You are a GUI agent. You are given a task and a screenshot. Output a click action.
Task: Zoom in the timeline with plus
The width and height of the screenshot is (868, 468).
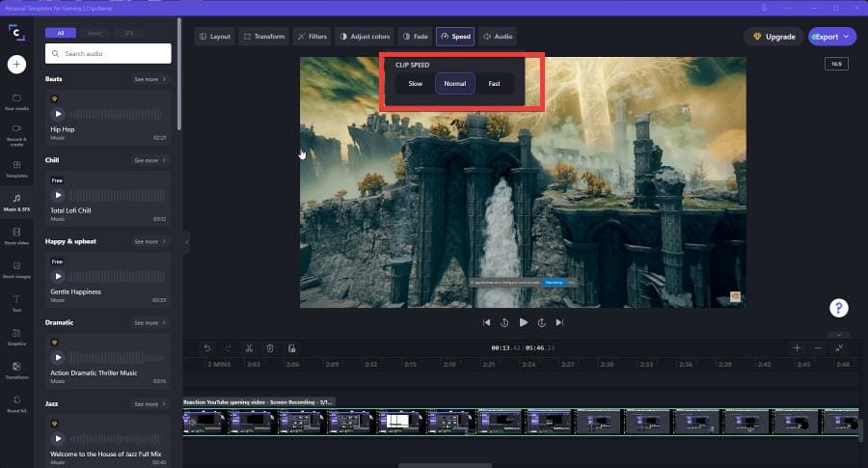pyautogui.click(x=797, y=347)
